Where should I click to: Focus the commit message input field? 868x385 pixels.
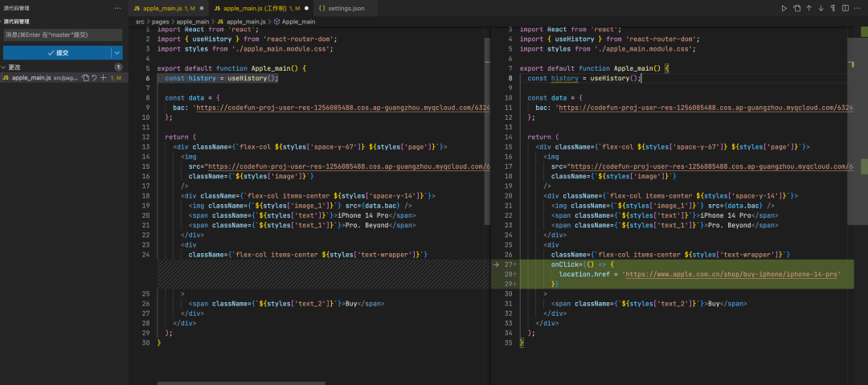coord(63,35)
